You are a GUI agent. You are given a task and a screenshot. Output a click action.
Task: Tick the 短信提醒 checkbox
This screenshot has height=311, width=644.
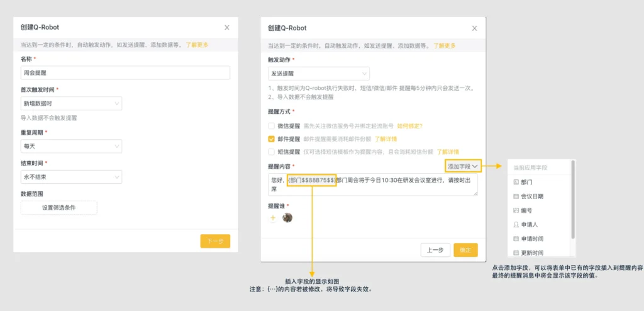(272, 152)
